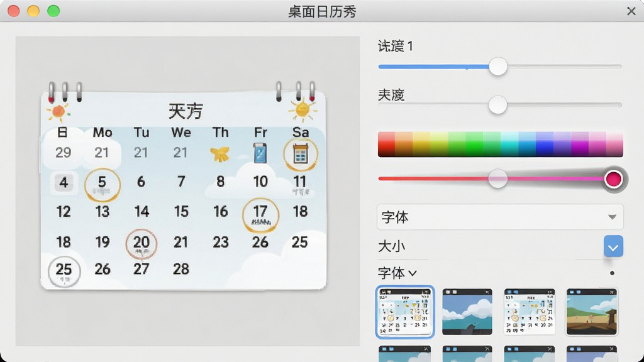Viewport: 644px width, 362px height.
Task: Click the yellow minimize window button
Action: click(x=33, y=11)
